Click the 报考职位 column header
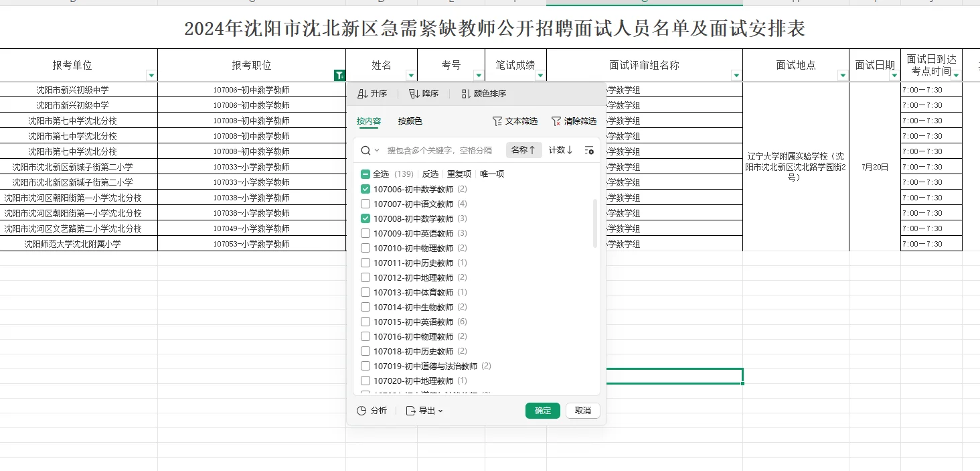980x471 pixels. coord(252,65)
